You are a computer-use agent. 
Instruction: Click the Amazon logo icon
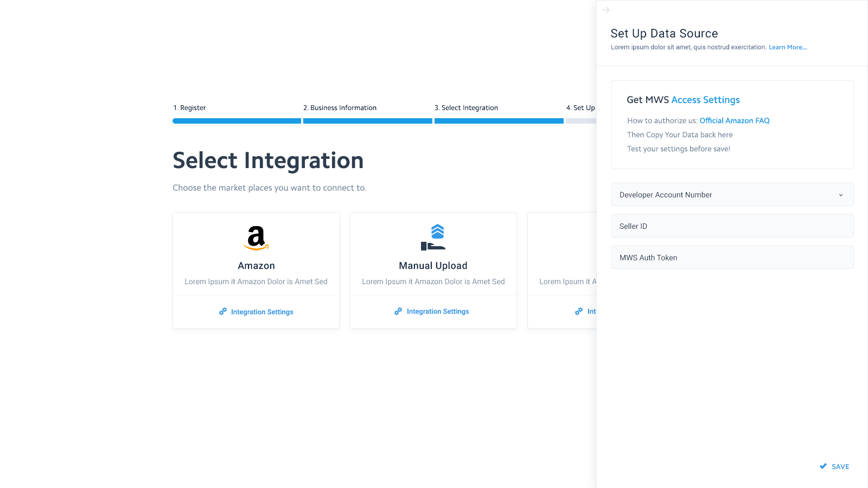pos(256,237)
